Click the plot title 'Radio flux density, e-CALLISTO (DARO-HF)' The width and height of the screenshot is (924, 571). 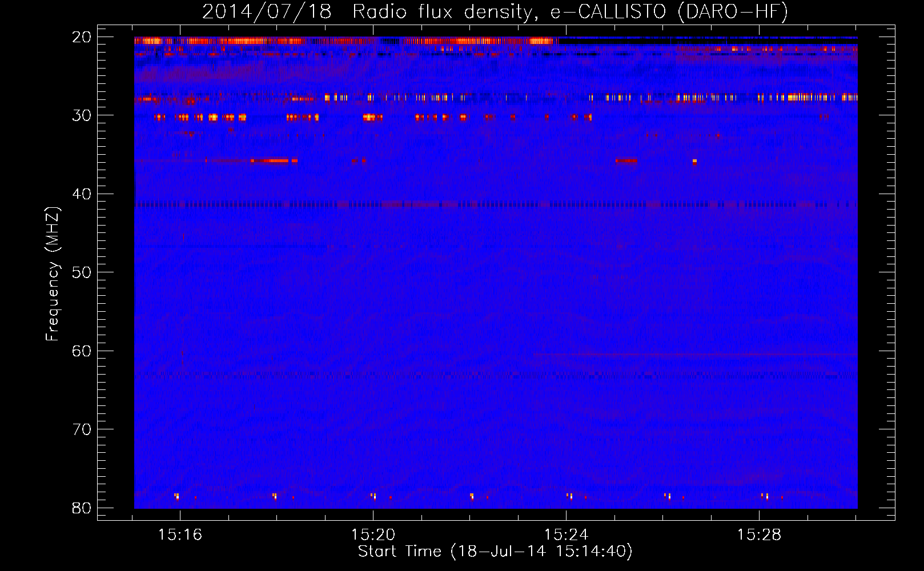(x=571, y=11)
